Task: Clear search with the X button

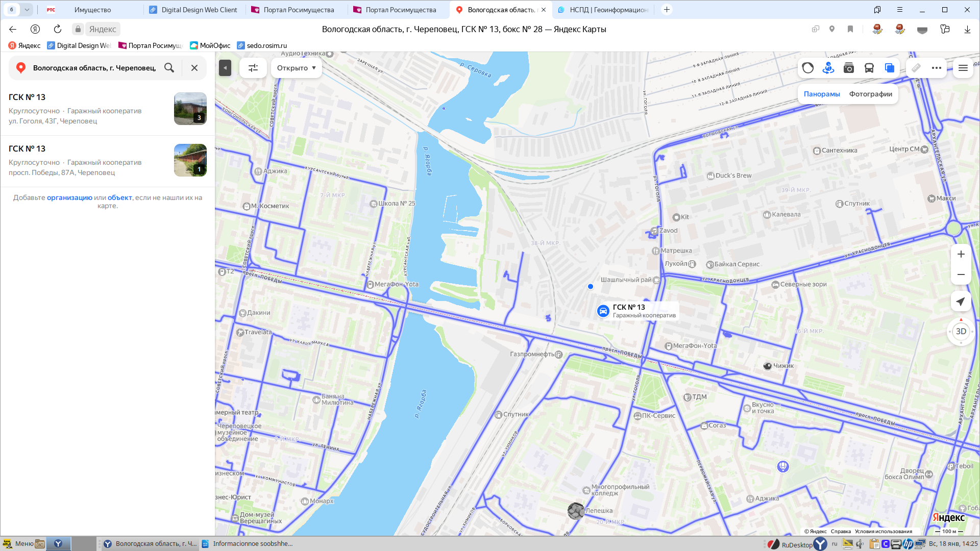Action: 194,68
